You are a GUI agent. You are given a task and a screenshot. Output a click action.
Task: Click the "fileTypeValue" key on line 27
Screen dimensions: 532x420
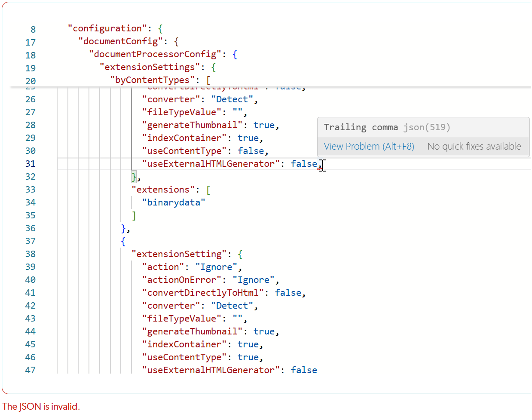tap(182, 112)
